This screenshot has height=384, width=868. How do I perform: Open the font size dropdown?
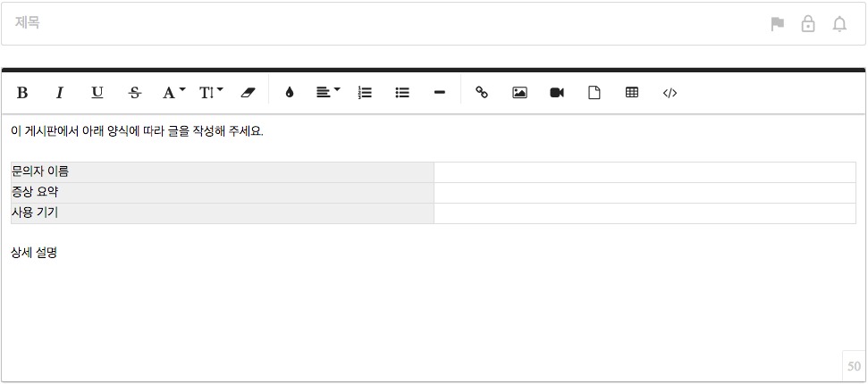211,93
